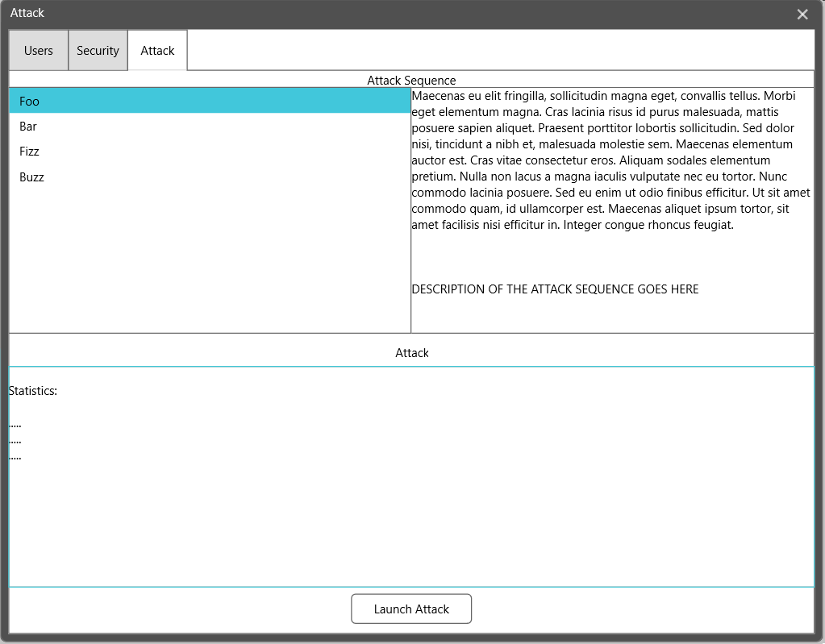This screenshot has height=644, width=825.
Task: Click the first dotted line under Statistics
Action: [x=15, y=425]
